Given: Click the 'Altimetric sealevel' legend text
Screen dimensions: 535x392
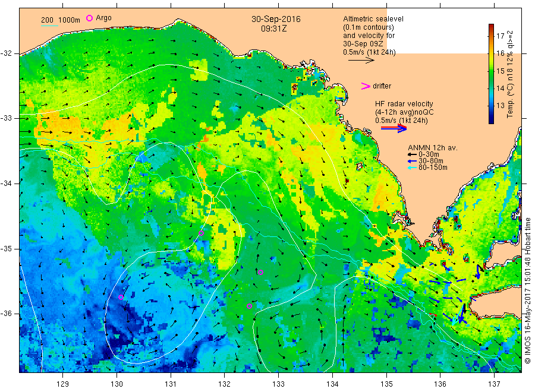Looking at the screenshot, I should click(x=373, y=19).
